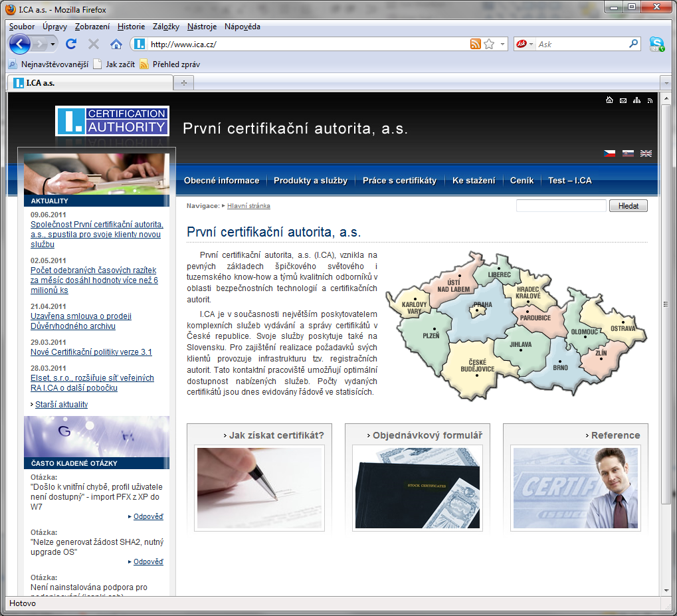
Task: Click the sitemap icon in header
Action: point(637,100)
